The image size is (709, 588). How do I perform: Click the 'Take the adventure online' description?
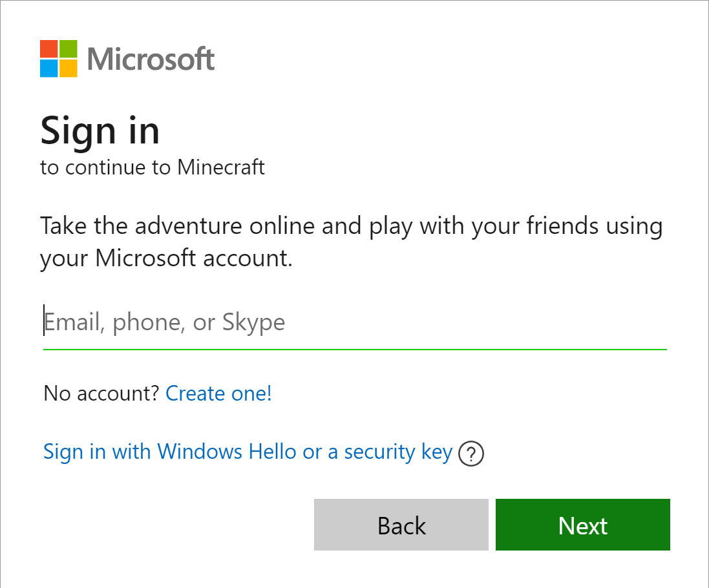351,227
